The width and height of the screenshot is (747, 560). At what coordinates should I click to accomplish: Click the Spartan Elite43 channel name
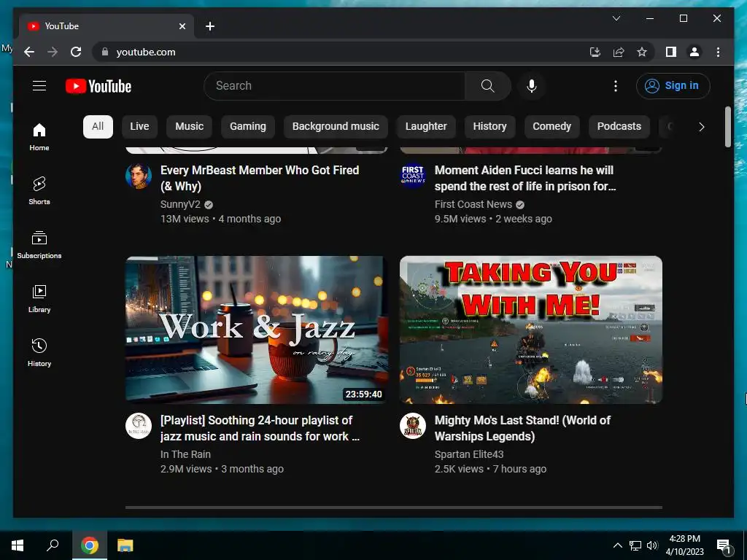pos(469,454)
